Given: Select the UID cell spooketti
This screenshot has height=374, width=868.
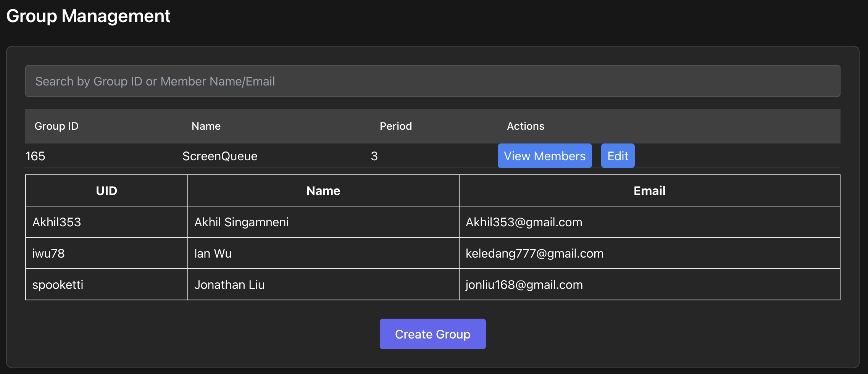Looking at the screenshot, I should pos(58,284).
